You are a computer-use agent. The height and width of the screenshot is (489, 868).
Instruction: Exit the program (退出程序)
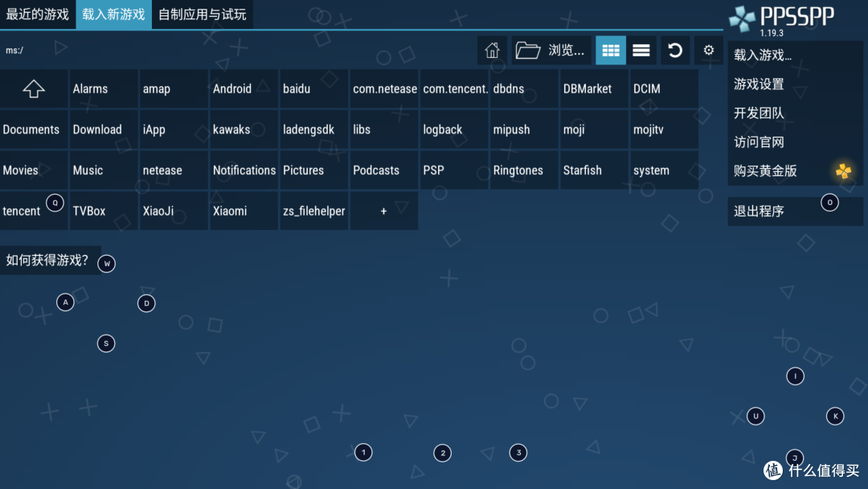pos(795,211)
